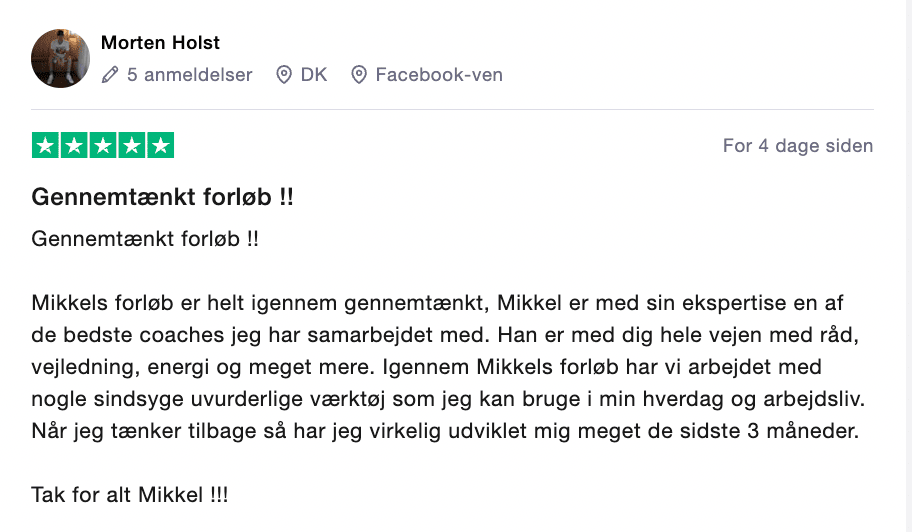Click the "For 4 dage siden" date
This screenshot has height=532, width=912.
pos(797,146)
